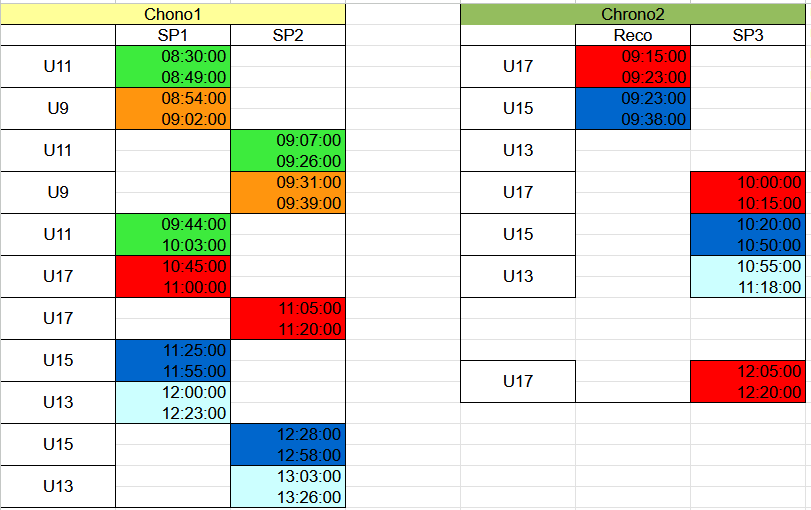Click the green 09:07:00 cell in SP2
The width and height of the screenshot is (811, 510).
click(288, 141)
